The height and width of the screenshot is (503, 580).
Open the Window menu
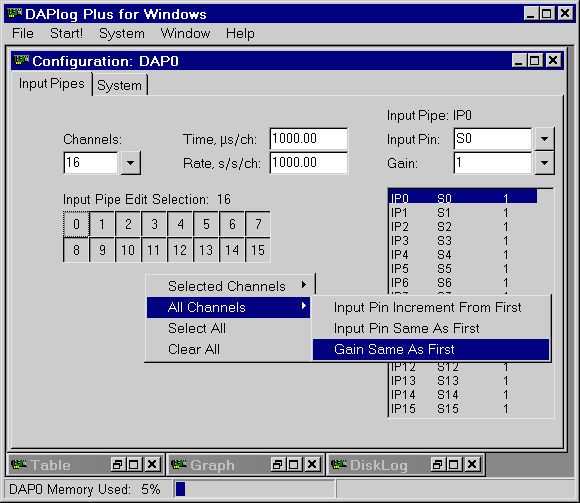click(185, 33)
